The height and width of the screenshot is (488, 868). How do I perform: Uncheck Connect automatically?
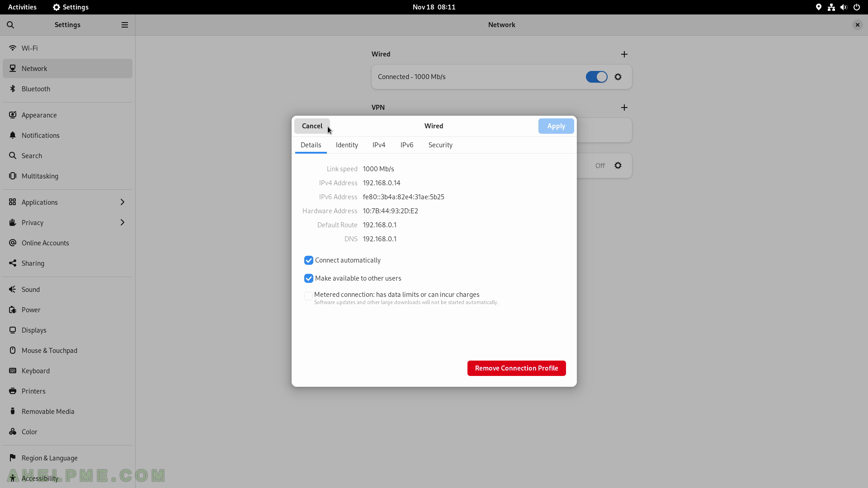click(309, 260)
